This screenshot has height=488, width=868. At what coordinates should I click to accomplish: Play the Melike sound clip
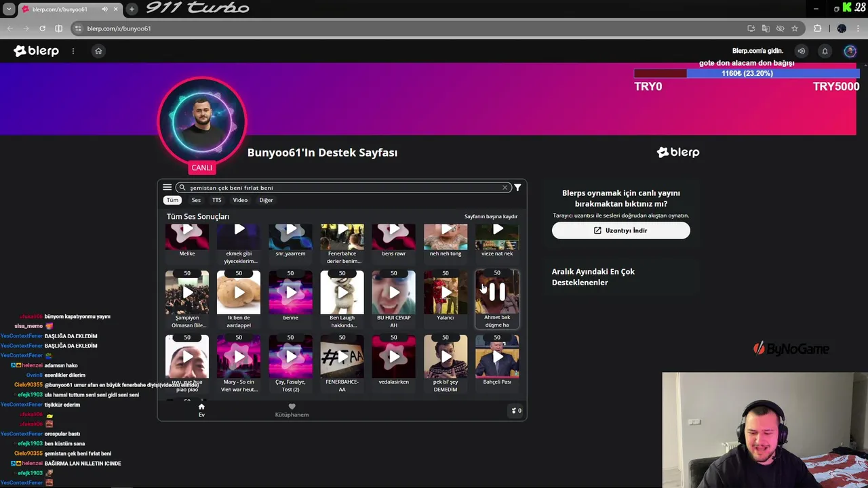coord(187,236)
